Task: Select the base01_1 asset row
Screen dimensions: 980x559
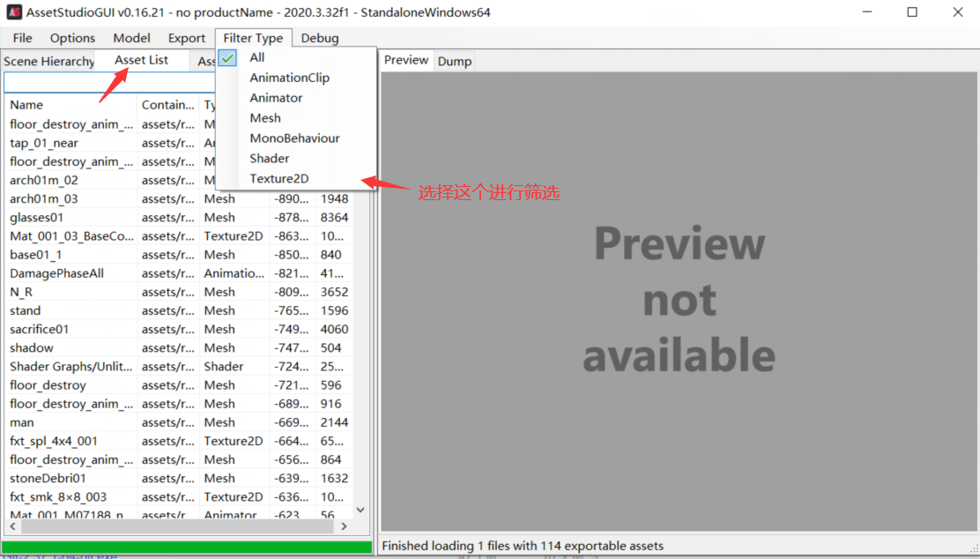Action: click(x=178, y=255)
